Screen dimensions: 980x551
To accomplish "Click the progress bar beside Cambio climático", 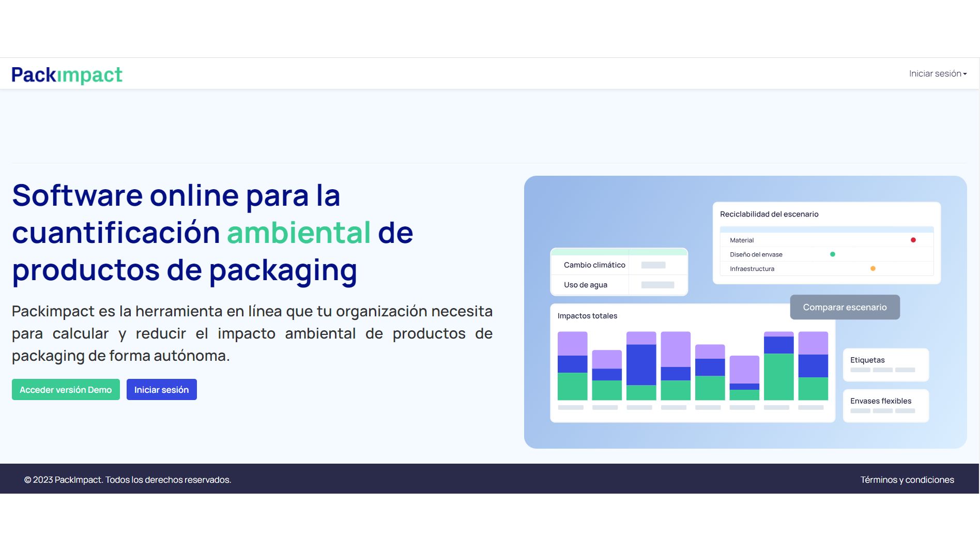I will pos(653,264).
